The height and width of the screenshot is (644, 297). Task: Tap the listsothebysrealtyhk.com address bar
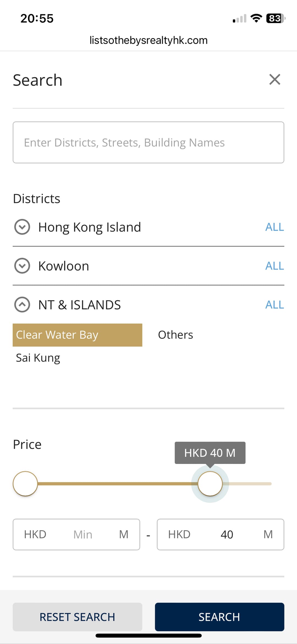coord(148,40)
